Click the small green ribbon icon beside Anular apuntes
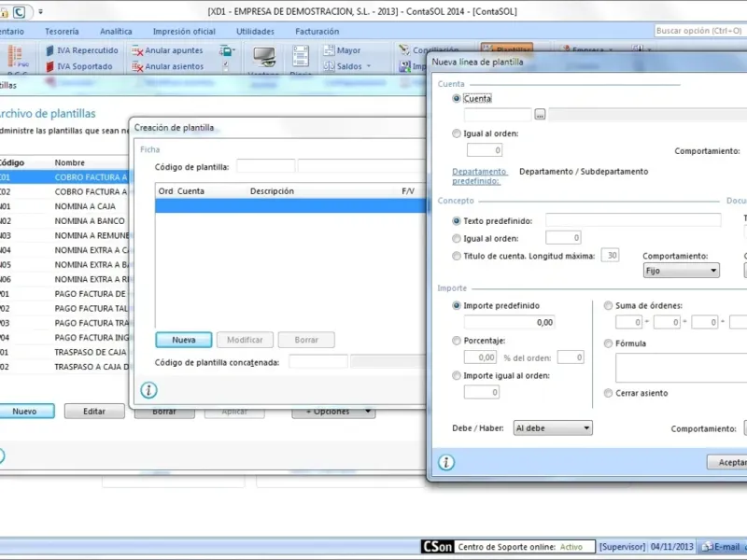The width and height of the screenshot is (747, 560). [227, 50]
